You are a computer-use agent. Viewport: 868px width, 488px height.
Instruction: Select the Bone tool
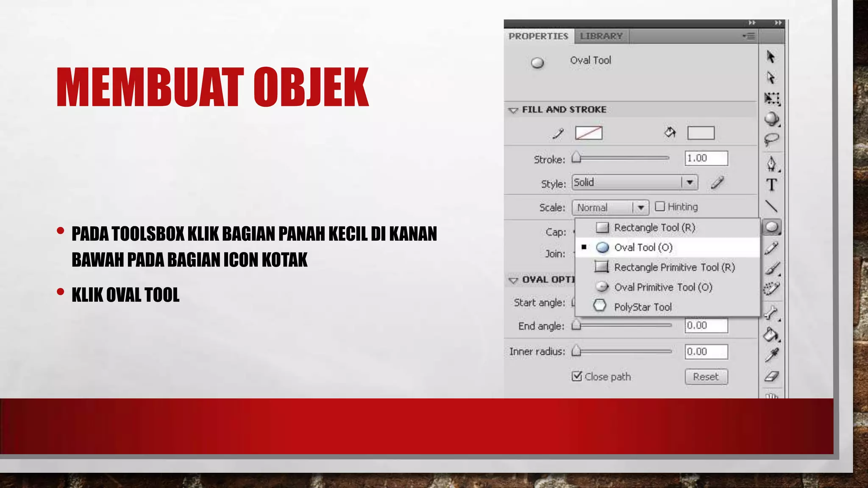tap(772, 313)
